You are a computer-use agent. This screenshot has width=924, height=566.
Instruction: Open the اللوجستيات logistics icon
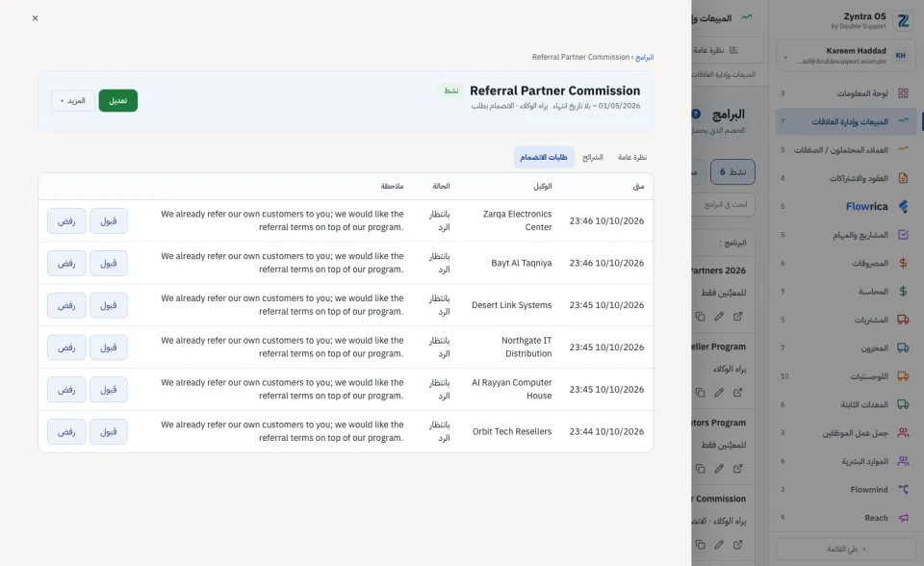click(903, 376)
